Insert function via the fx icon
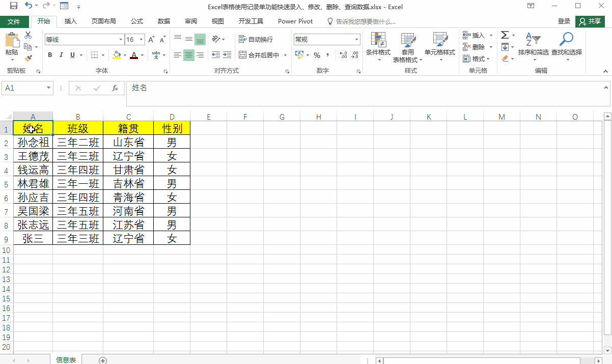This screenshot has width=612, height=364. pyautogui.click(x=115, y=88)
